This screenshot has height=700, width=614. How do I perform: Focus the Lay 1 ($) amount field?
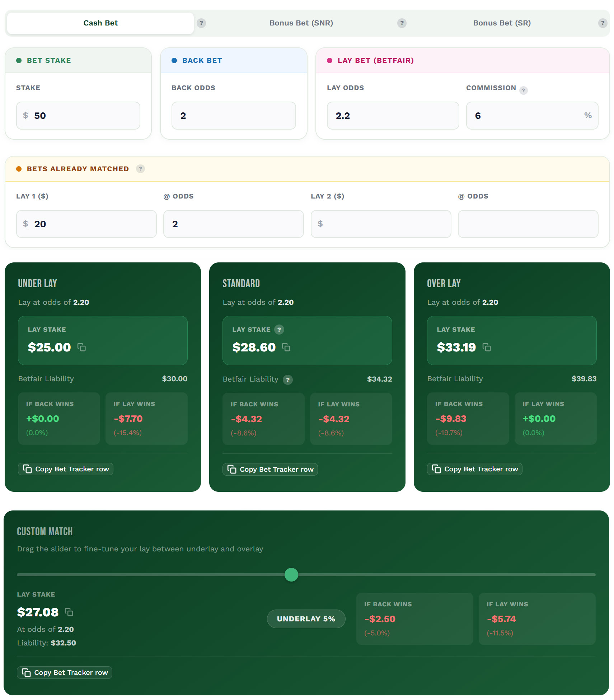pyautogui.click(x=86, y=224)
